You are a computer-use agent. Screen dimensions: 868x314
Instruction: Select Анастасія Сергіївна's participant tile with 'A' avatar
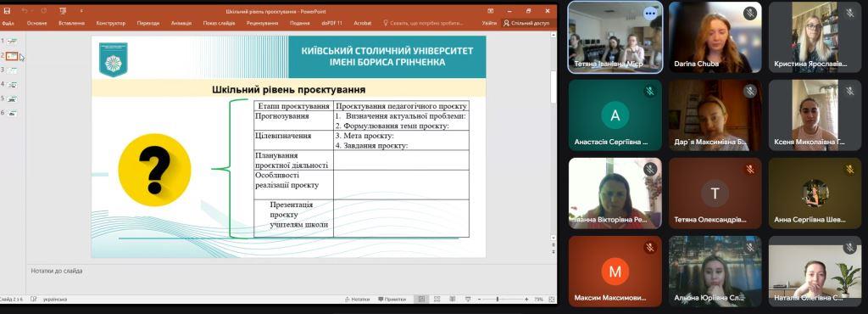click(x=615, y=115)
